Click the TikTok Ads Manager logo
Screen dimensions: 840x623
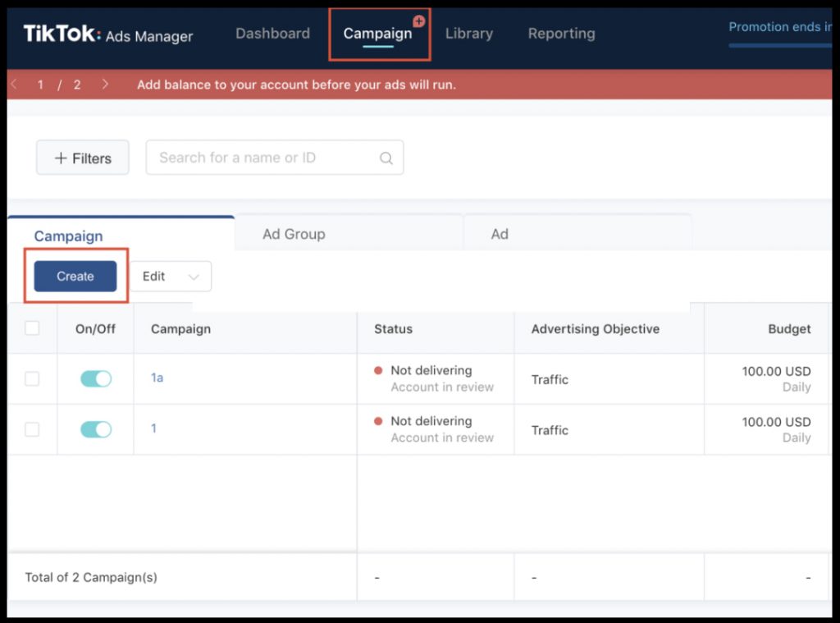tap(107, 34)
